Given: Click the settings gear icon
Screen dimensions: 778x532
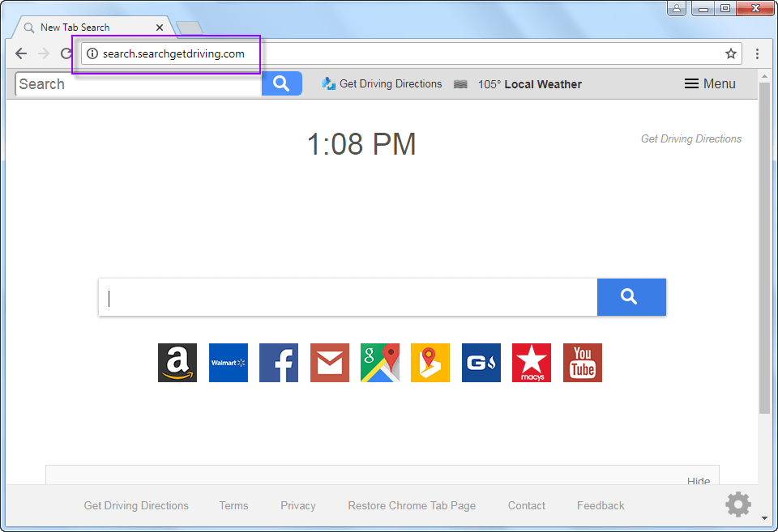Looking at the screenshot, I should [738, 504].
